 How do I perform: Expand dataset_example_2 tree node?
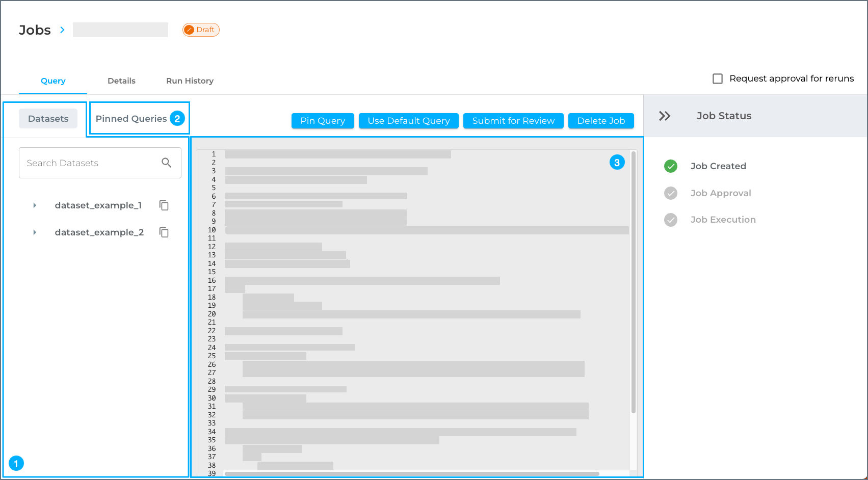tap(35, 232)
